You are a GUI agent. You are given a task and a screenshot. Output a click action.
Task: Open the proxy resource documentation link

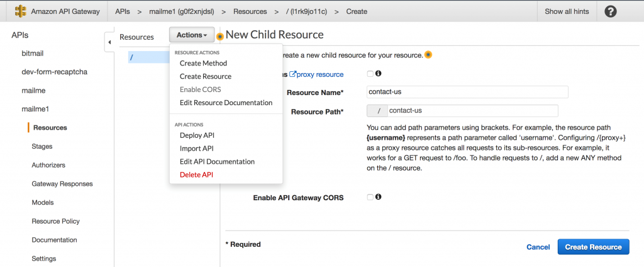pos(320,74)
